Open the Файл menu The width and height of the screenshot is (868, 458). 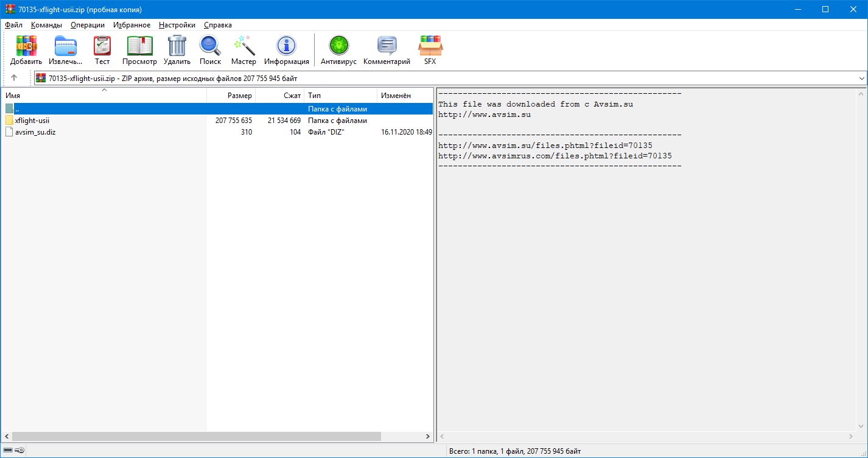(x=13, y=25)
